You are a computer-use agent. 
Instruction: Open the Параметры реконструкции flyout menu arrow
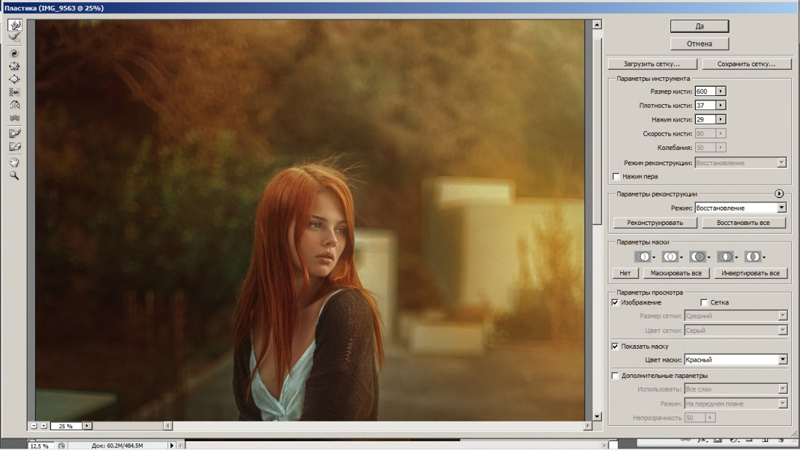tap(779, 193)
